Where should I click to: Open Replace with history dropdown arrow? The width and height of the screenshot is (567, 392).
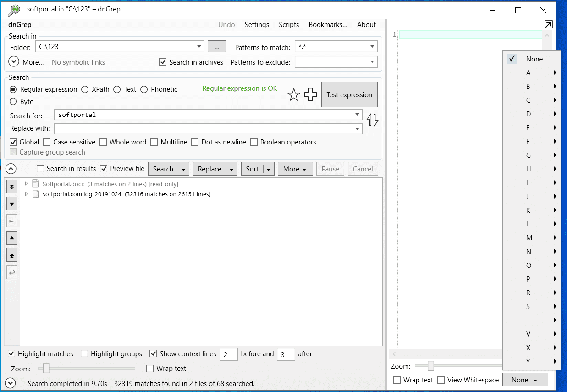coord(357,129)
